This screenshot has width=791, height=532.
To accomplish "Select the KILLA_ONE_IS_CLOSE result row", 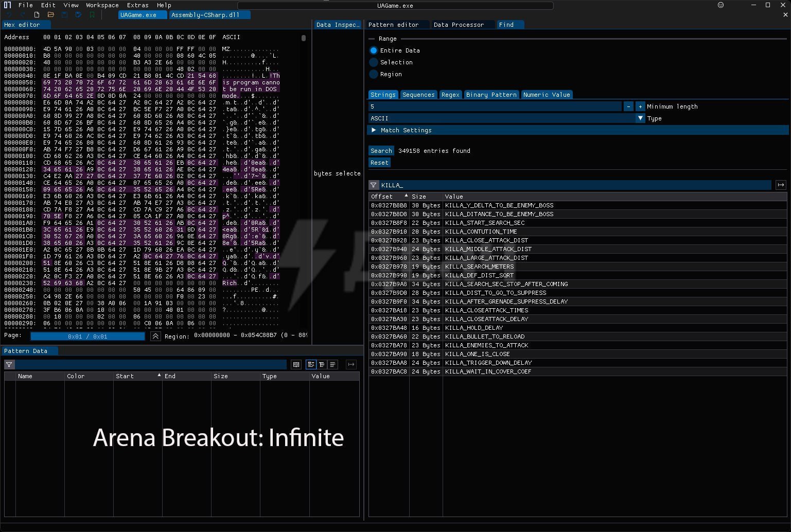I will point(578,354).
